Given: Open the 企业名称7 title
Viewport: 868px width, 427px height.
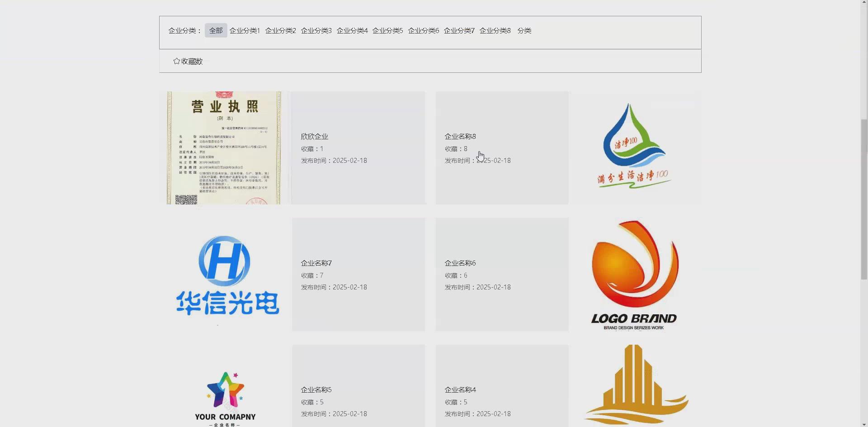Looking at the screenshot, I should click(x=316, y=263).
